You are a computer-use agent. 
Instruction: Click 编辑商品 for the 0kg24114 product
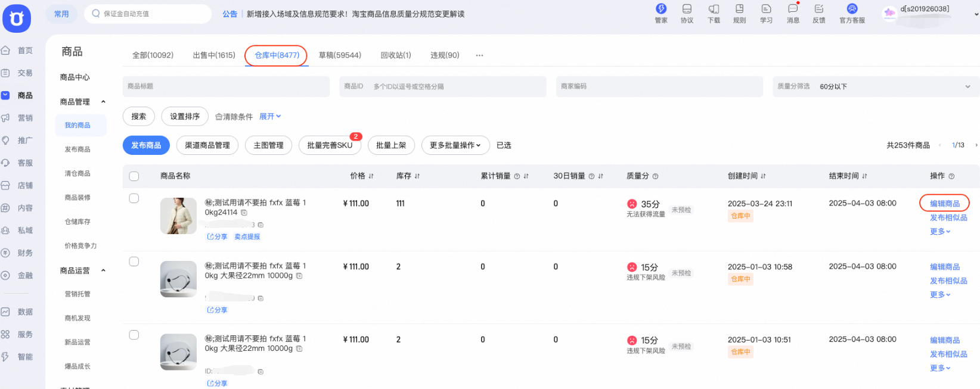pyautogui.click(x=945, y=204)
